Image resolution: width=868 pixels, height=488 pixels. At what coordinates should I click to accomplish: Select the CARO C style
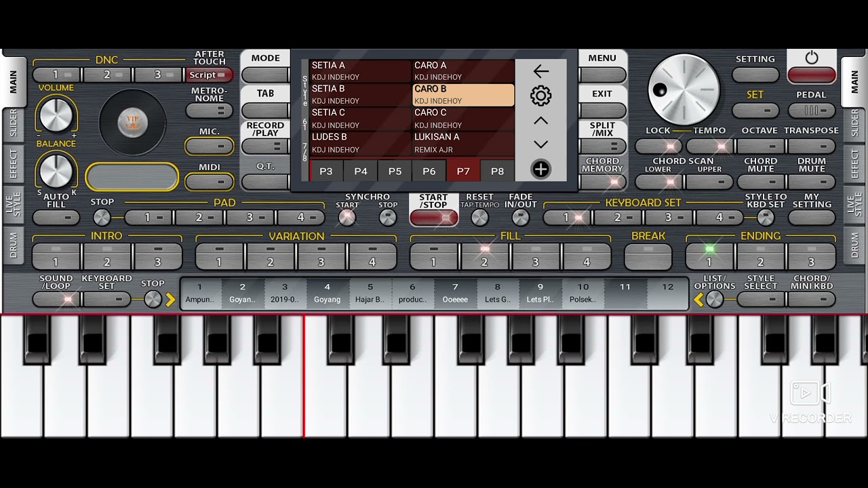[x=463, y=119]
